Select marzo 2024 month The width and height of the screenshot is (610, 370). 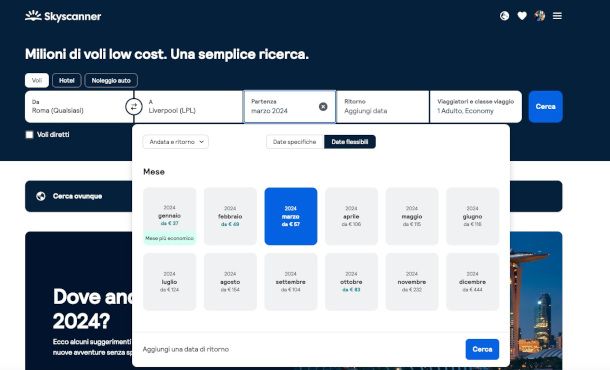pyautogui.click(x=291, y=216)
